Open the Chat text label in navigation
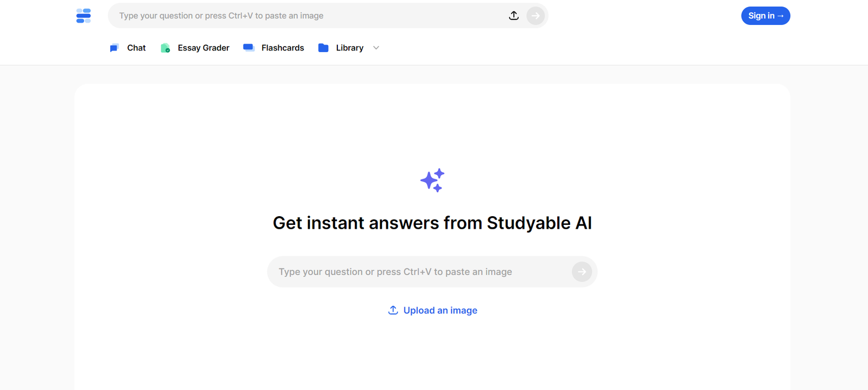Viewport: 868px width, 390px height. click(136, 48)
